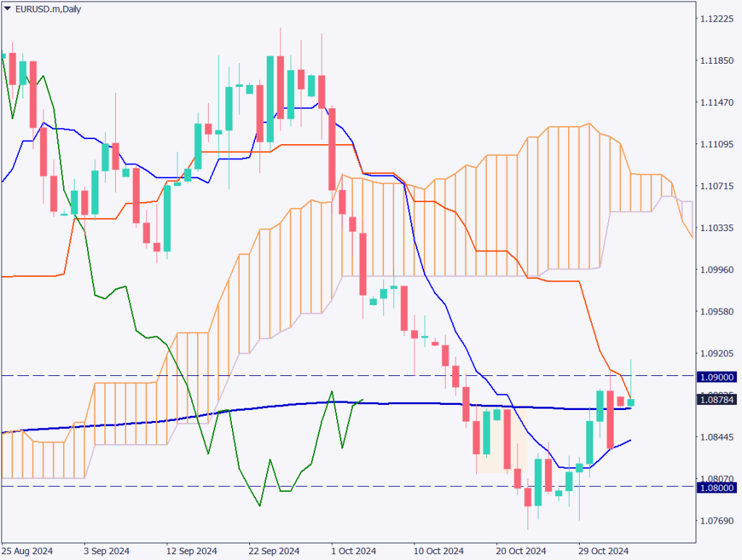742x560 pixels.
Task: Open the dropdown arrow beside EURUSD.m,Daily
Action: tap(8, 8)
